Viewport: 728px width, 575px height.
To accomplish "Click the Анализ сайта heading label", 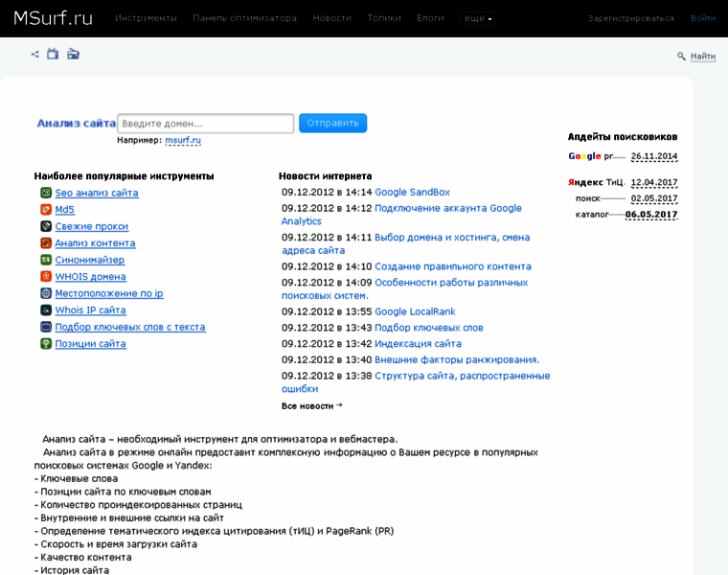I will click(x=76, y=123).
